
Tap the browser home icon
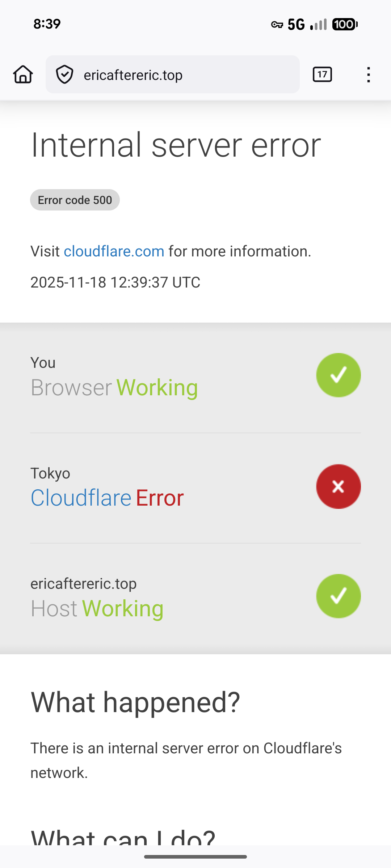[x=23, y=75]
